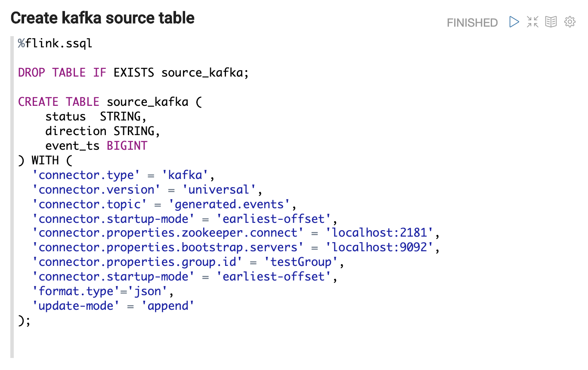This screenshot has width=588, height=370.
Task: Run the paragraph with the play icon
Action: [514, 22]
